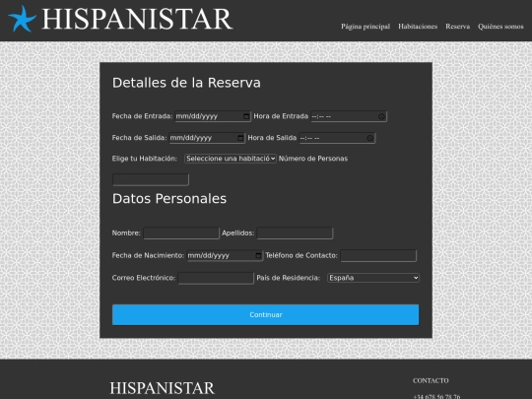Focus the Fecha de Nacimiento date field

tap(225, 255)
